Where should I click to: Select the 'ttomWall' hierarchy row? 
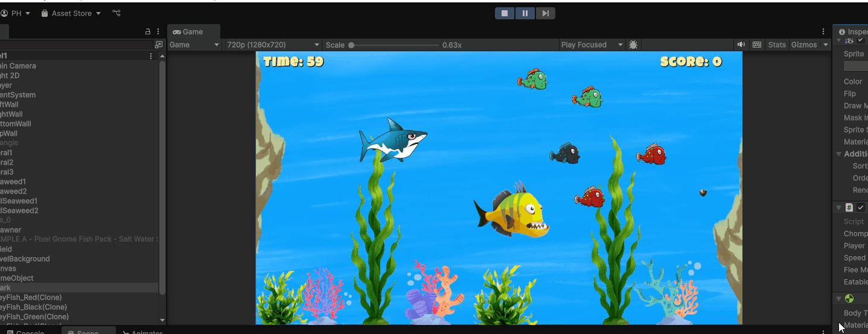[x=79, y=124]
